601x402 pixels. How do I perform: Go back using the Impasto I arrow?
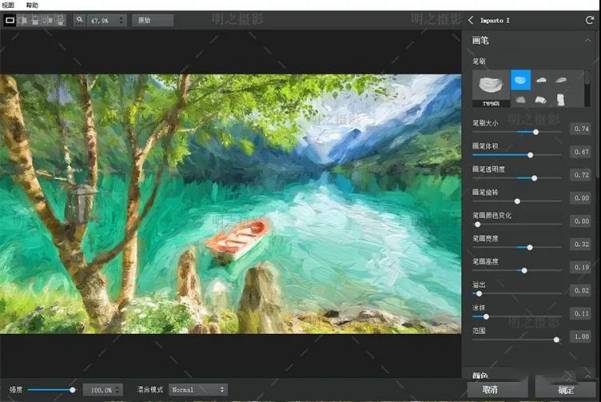click(472, 19)
